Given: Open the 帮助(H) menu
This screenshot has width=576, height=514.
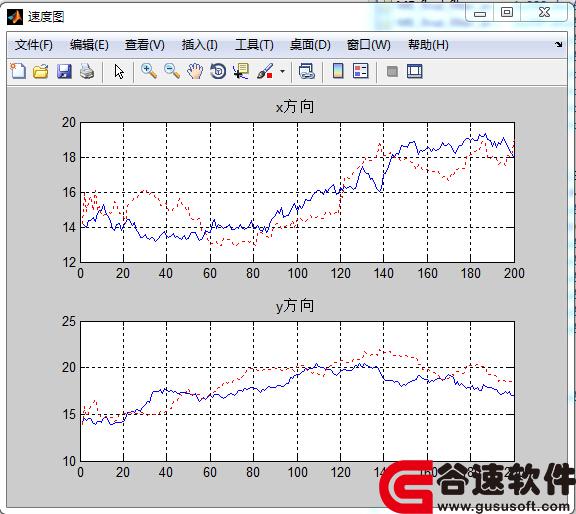Looking at the screenshot, I should 428,45.
